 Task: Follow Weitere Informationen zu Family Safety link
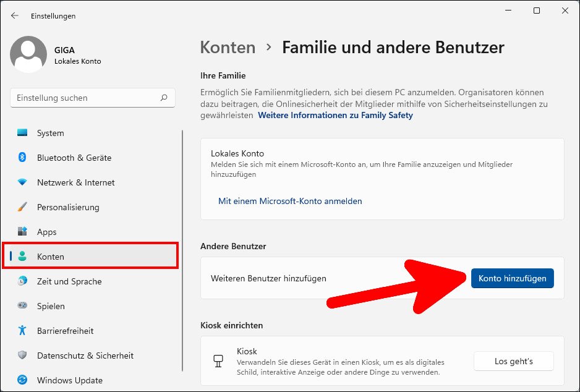click(x=335, y=115)
